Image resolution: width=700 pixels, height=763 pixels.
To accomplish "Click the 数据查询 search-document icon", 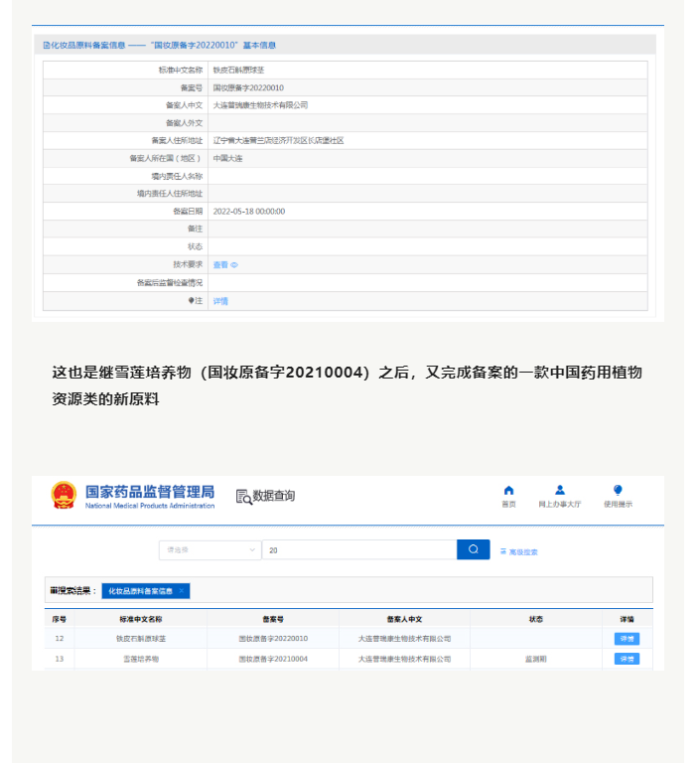I will pos(243,497).
